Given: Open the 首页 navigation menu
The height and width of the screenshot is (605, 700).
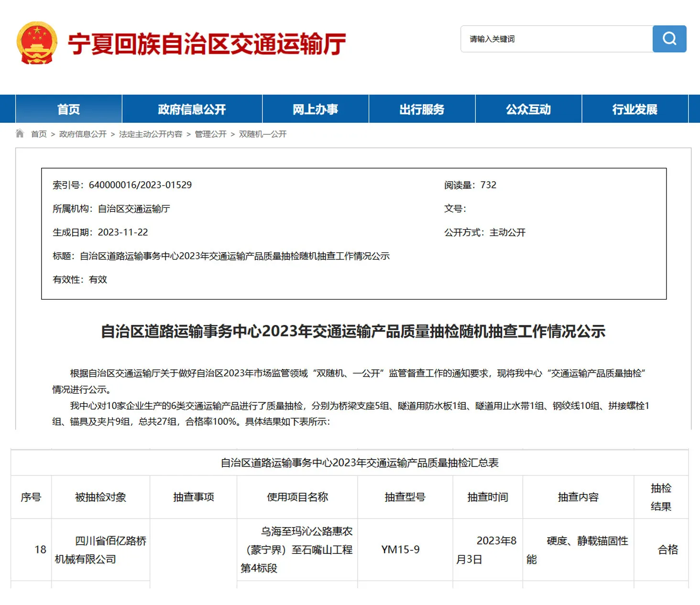Looking at the screenshot, I should click(68, 109).
